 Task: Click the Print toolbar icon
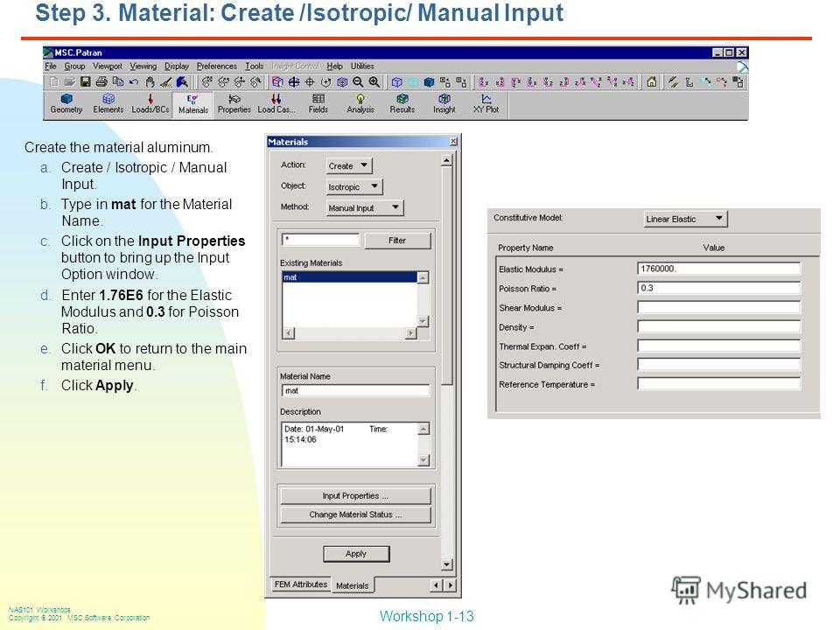click(101, 82)
